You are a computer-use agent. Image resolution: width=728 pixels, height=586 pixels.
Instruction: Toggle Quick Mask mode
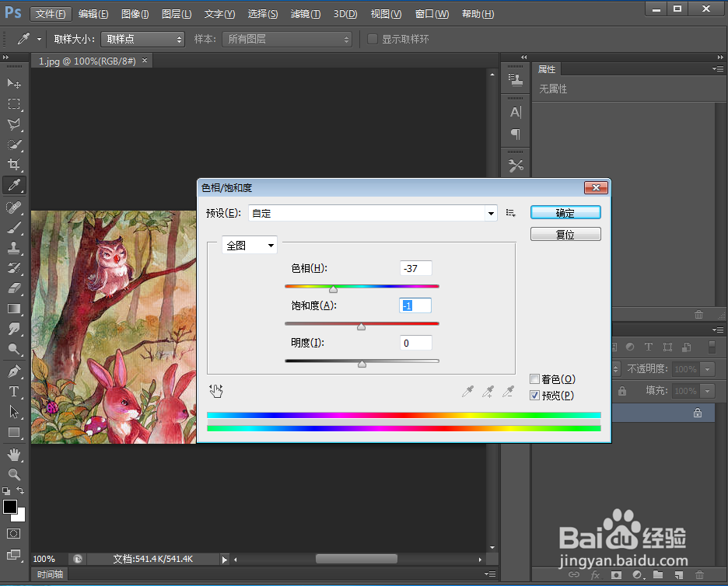click(x=14, y=534)
